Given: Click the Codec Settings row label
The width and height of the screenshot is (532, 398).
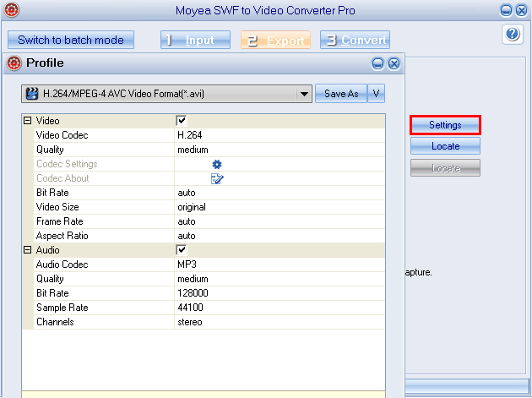Looking at the screenshot, I should click(67, 164).
